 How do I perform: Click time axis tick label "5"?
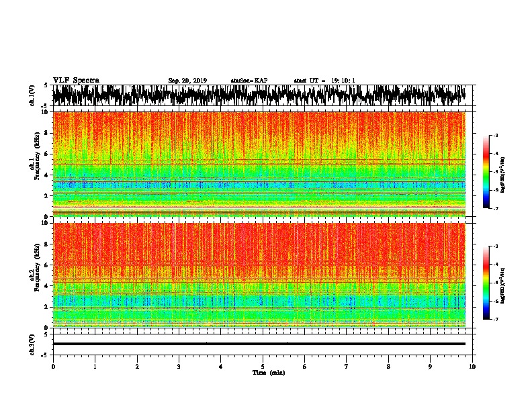[263, 367]
